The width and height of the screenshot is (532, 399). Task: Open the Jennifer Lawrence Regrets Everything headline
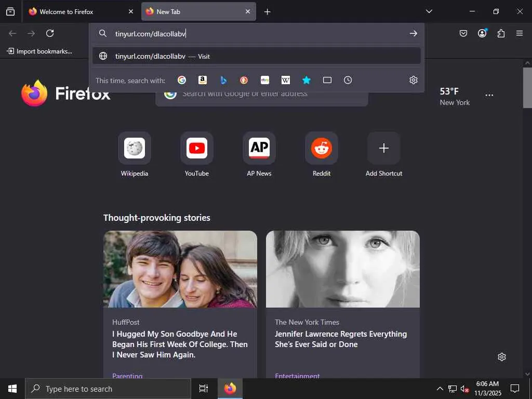(x=341, y=339)
